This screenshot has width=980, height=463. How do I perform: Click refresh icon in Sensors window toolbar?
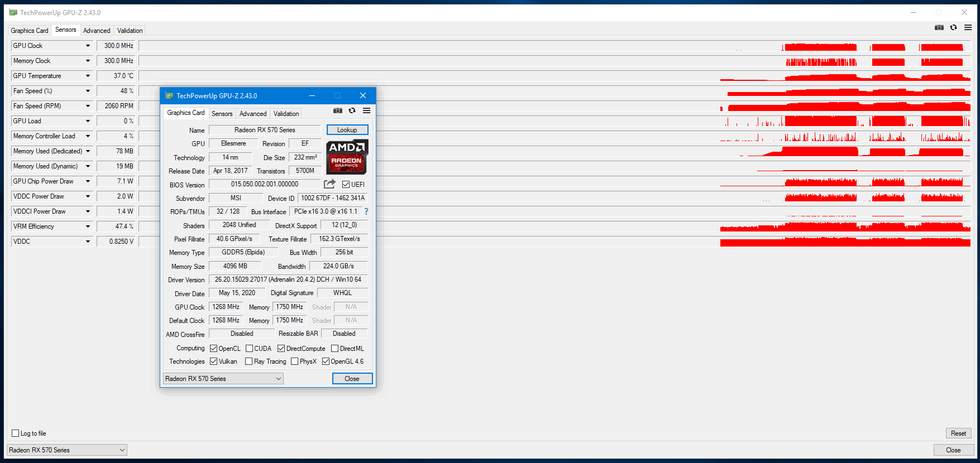point(954,27)
